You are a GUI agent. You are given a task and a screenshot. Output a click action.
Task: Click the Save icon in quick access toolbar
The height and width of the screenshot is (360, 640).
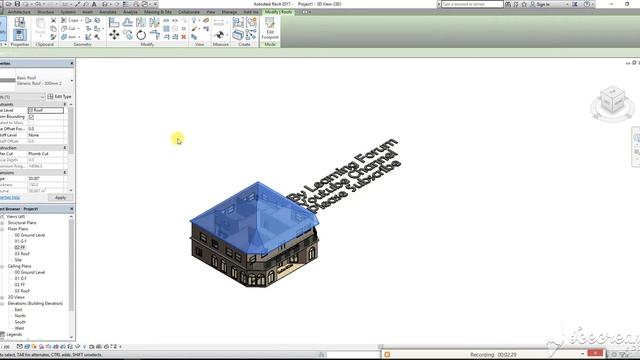(x=17, y=4)
